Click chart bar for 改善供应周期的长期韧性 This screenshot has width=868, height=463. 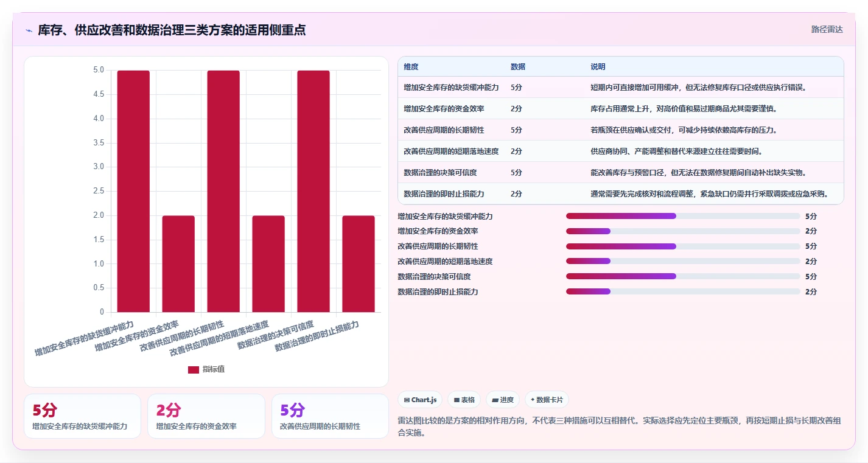[x=223, y=192]
